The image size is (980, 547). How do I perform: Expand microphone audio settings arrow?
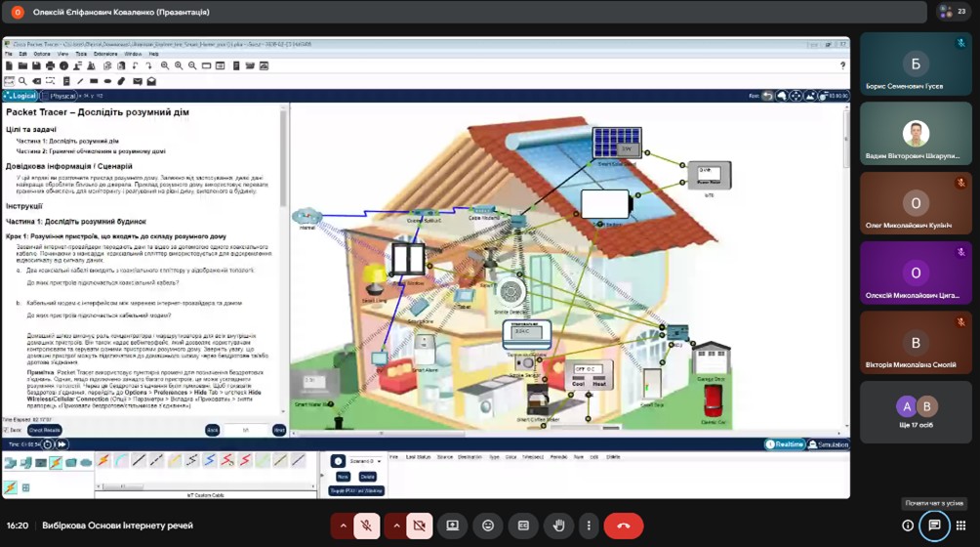tap(343, 526)
